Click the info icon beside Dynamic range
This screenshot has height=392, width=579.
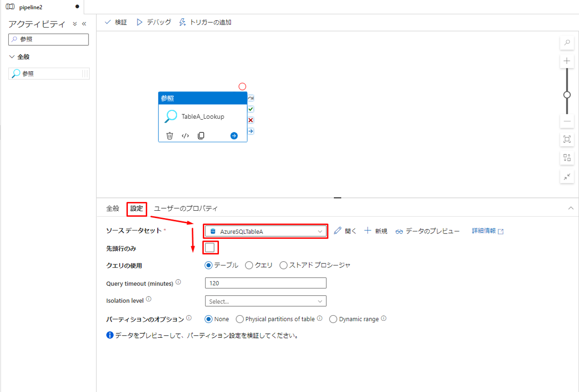point(383,318)
